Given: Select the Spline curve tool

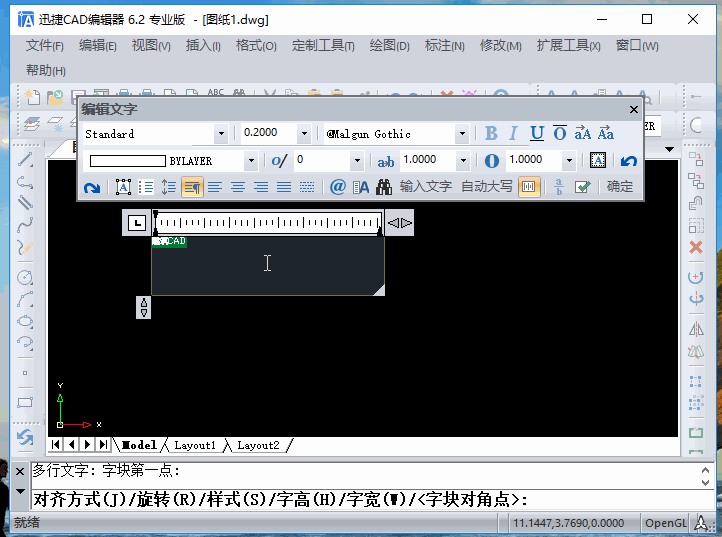Looking at the screenshot, I should pyautogui.click(x=25, y=225).
